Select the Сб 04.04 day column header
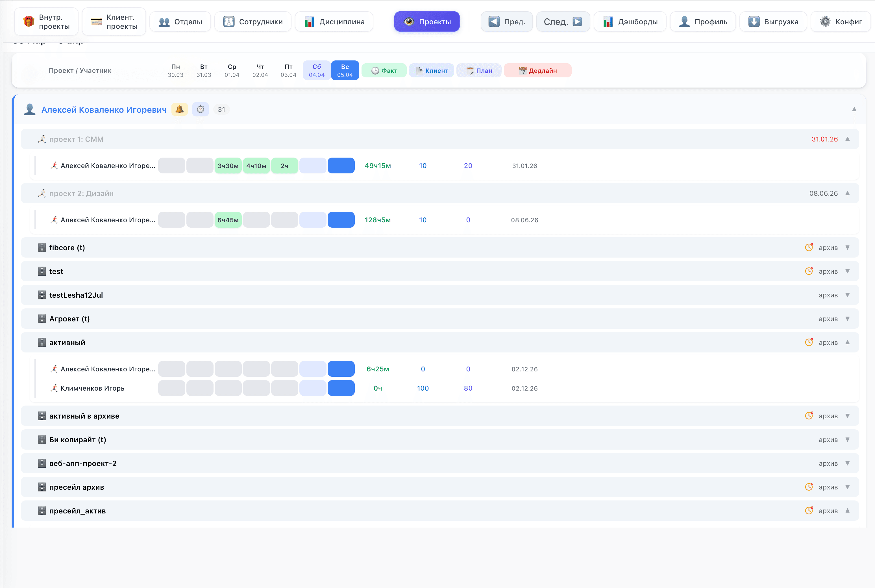This screenshot has height=588, width=875. pos(317,71)
